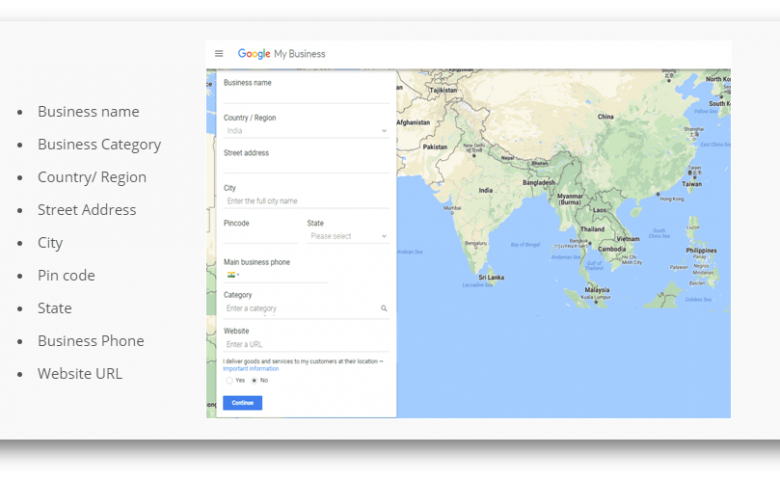Select the No radio button for delivery

coord(254,381)
